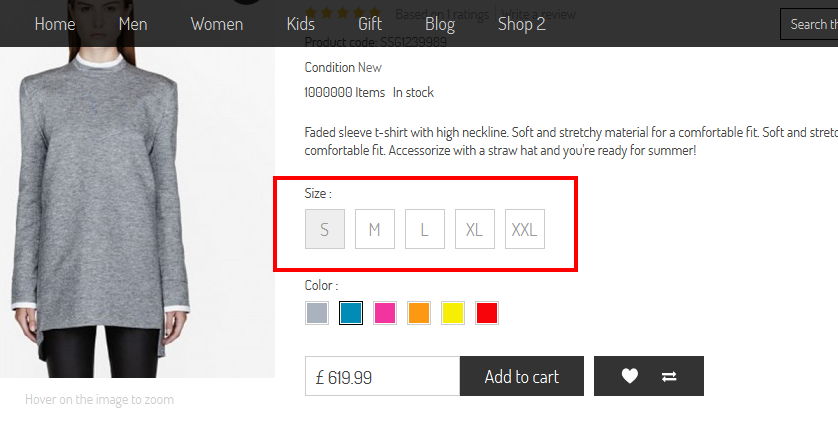Choose size M

[x=375, y=229]
